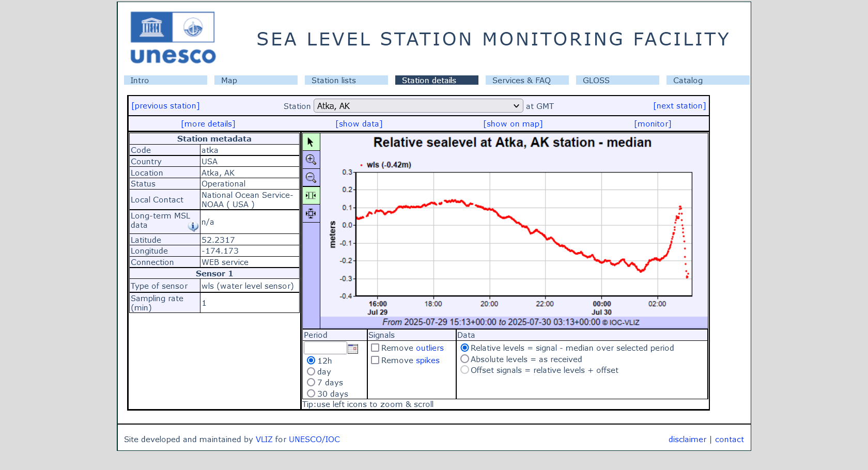The image size is (868, 470).
Task: Click the Country value USA
Action: 250,162
